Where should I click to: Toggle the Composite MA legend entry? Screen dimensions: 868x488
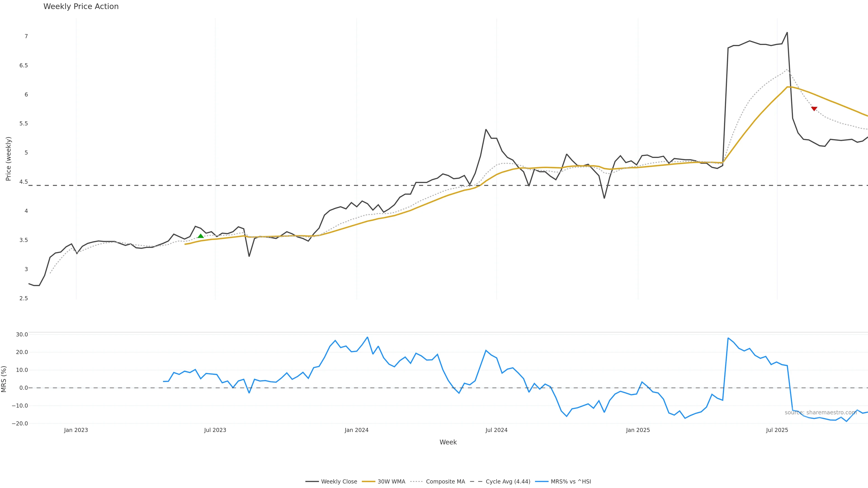(x=445, y=482)
